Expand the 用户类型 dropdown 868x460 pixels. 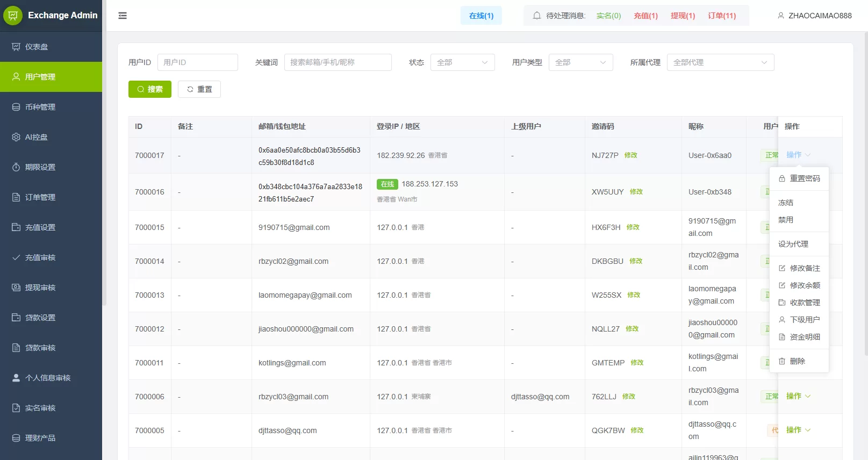[580, 62]
